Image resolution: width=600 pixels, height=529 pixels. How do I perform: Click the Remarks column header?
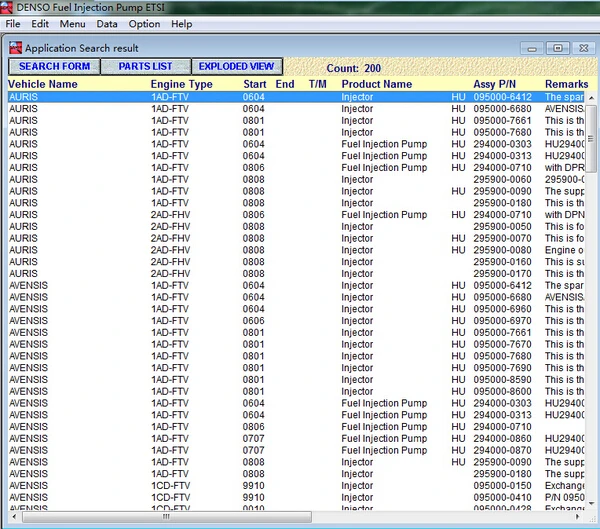566,84
